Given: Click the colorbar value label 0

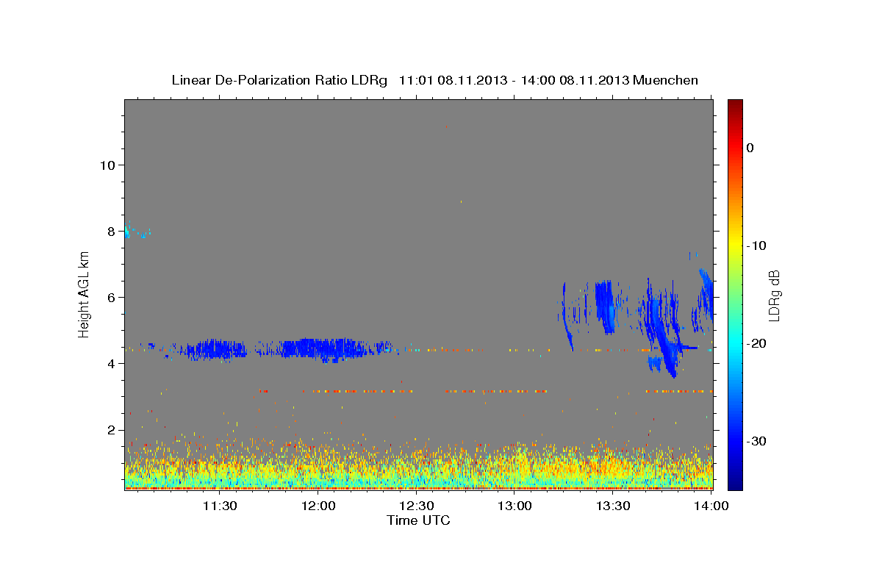Looking at the screenshot, I should [750, 148].
